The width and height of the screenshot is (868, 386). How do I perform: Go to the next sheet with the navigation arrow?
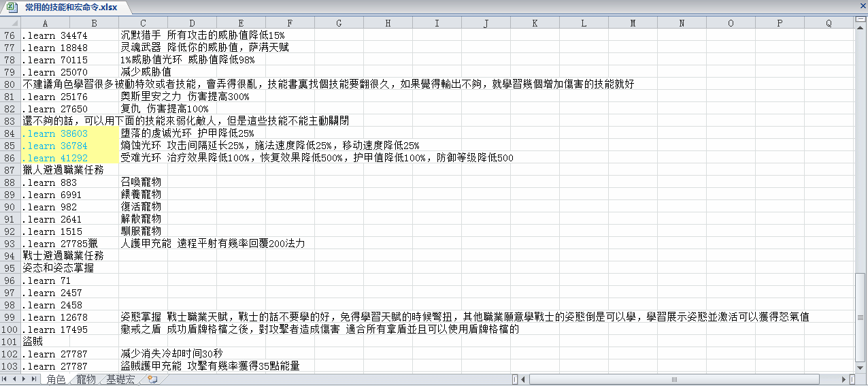point(25,379)
